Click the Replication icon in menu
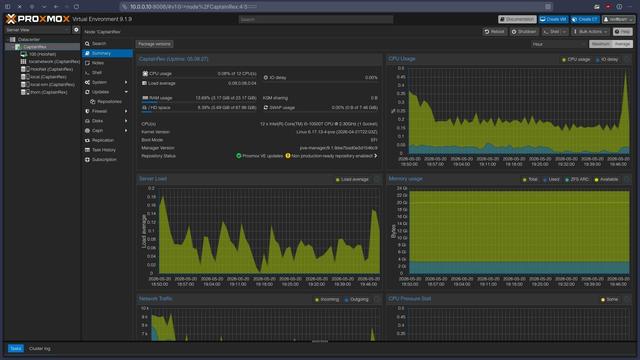The height and width of the screenshot is (360, 640). click(x=87, y=140)
